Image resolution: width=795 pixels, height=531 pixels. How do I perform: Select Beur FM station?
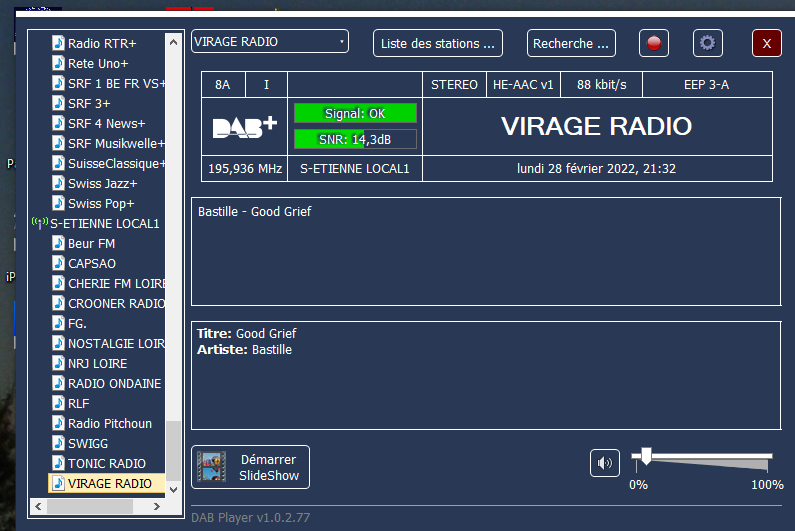point(91,243)
